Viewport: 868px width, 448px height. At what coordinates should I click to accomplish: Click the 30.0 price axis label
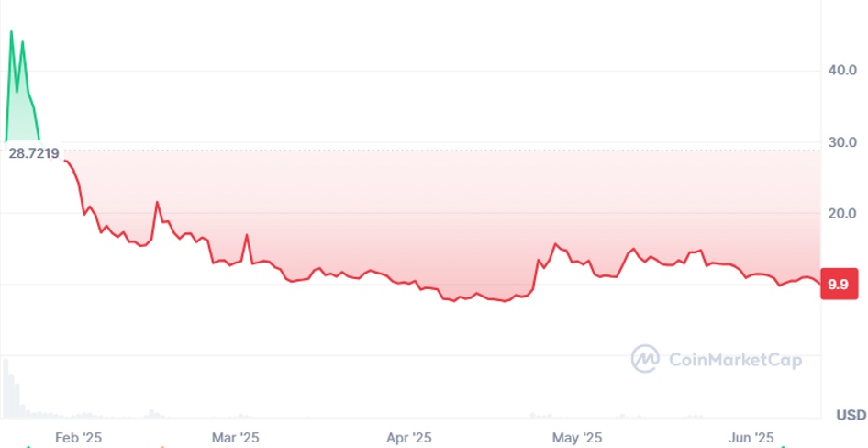842,142
